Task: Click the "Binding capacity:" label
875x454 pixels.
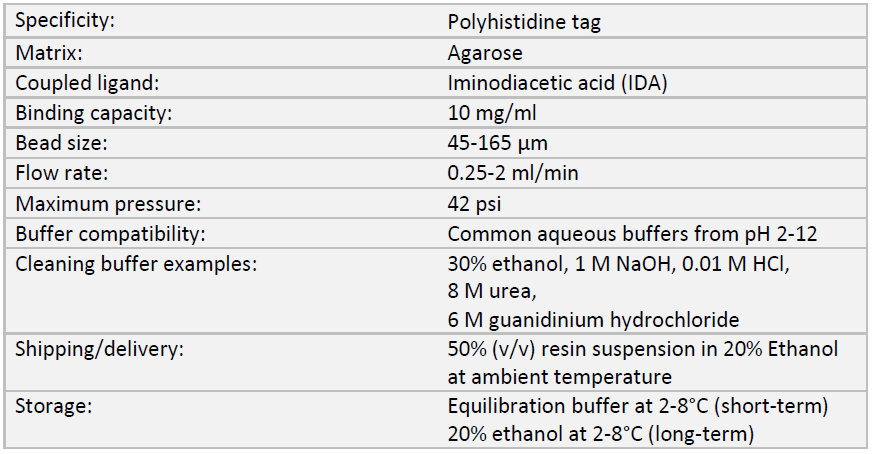Action: pyautogui.click(x=94, y=112)
